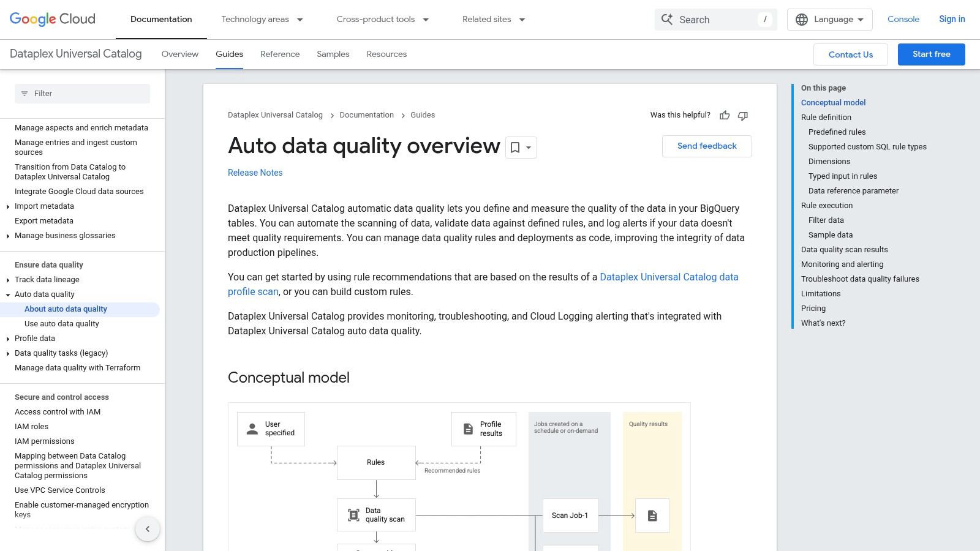Viewport: 980px width, 551px height.
Task: Expand the Profile data tree item
Action: [x=8, y=339]
